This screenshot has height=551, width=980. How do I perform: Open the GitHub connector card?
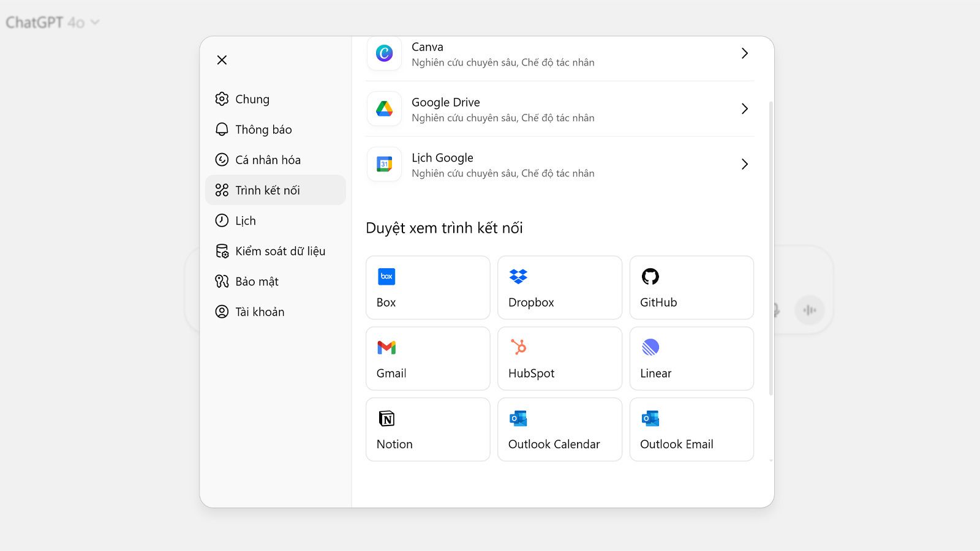[692, 288]
